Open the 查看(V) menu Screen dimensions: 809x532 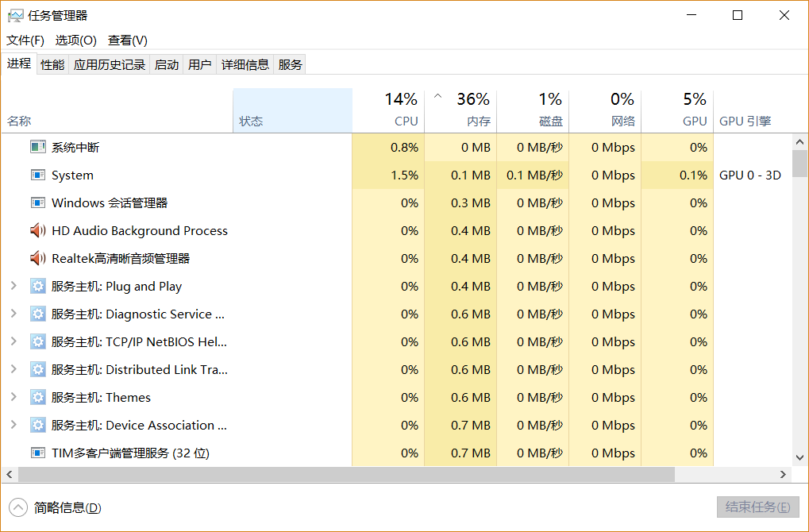tap(128, 40)
